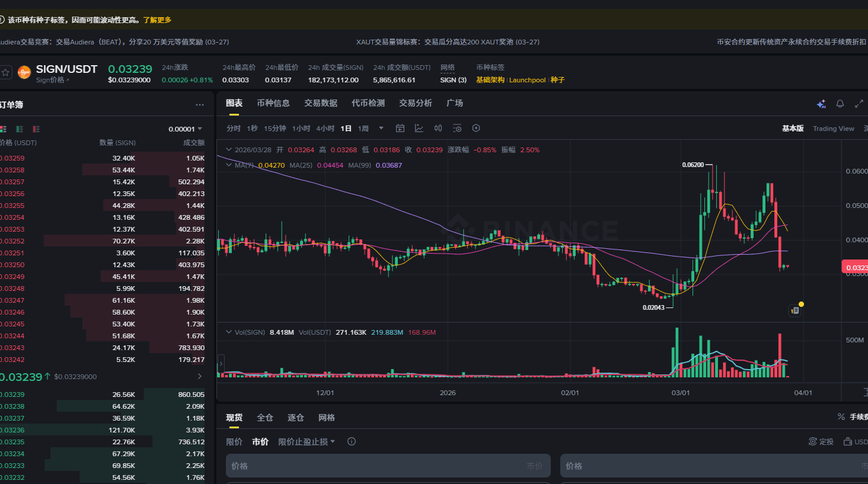The width and height of the screenshot is (868, 484).
Task: Open the chart date-range calendar icon
Action: click(x=400, y=128)
